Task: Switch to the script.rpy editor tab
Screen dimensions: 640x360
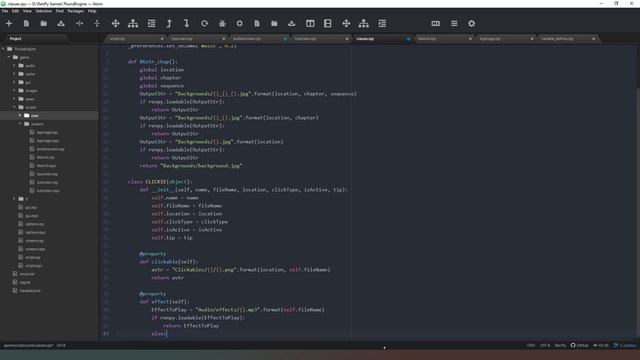Action: [135, 39]
